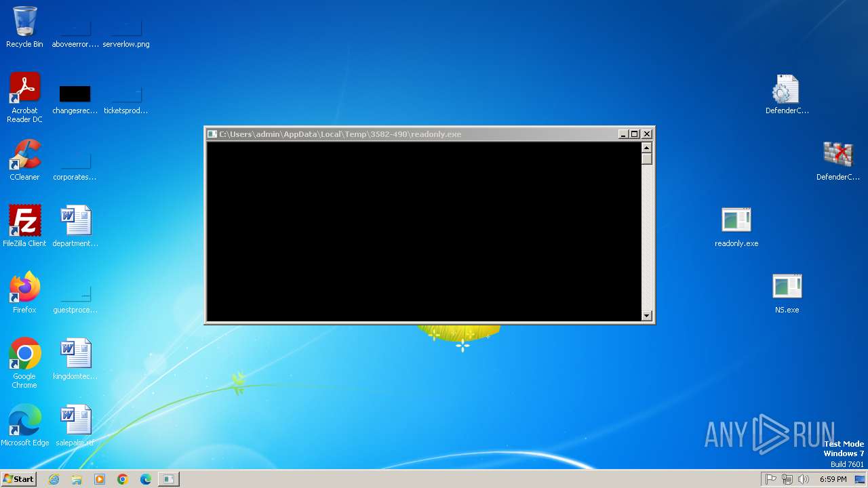The width and height of the screenshot is (868, 488).
Task: Open Action Center flag tray icon
Action: [770, 479]
